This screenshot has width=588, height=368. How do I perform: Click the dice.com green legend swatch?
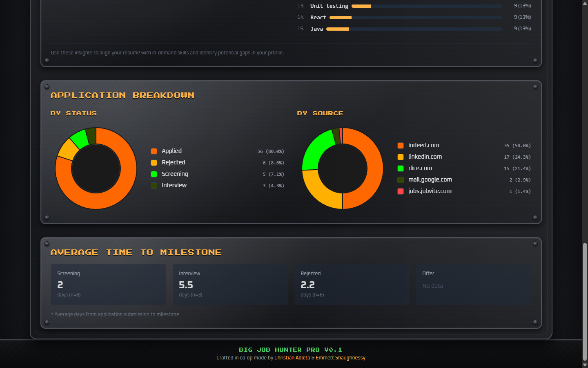(x=401, y=168)
